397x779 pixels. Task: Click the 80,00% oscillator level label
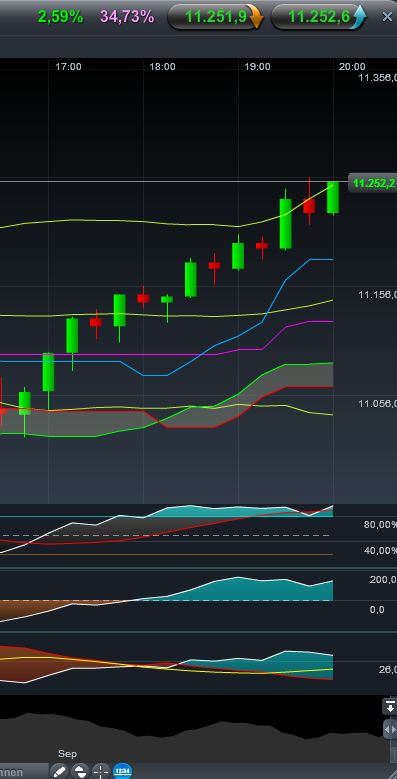(380, 525)
